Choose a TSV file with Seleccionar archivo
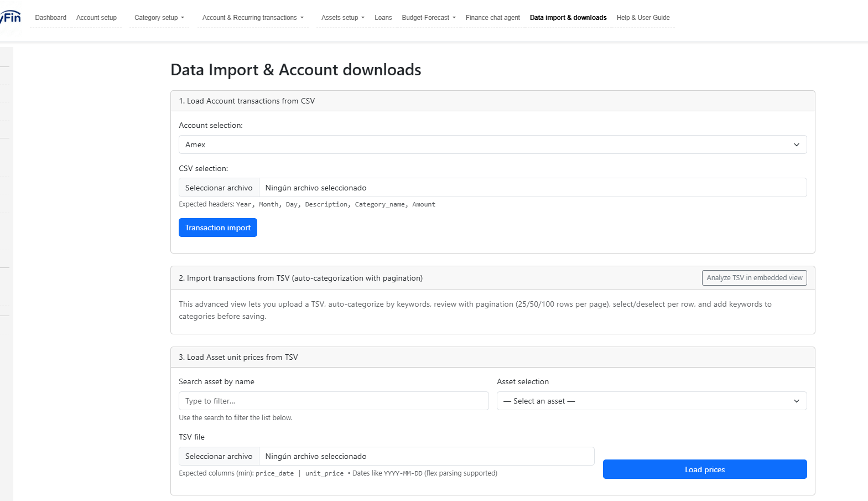This screenshot has height=501, width=868. 219,456
